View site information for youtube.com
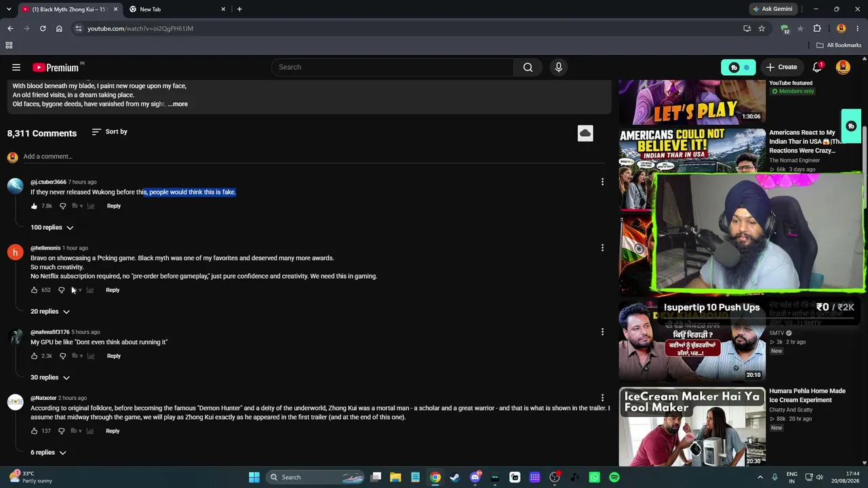 (78, 28)
